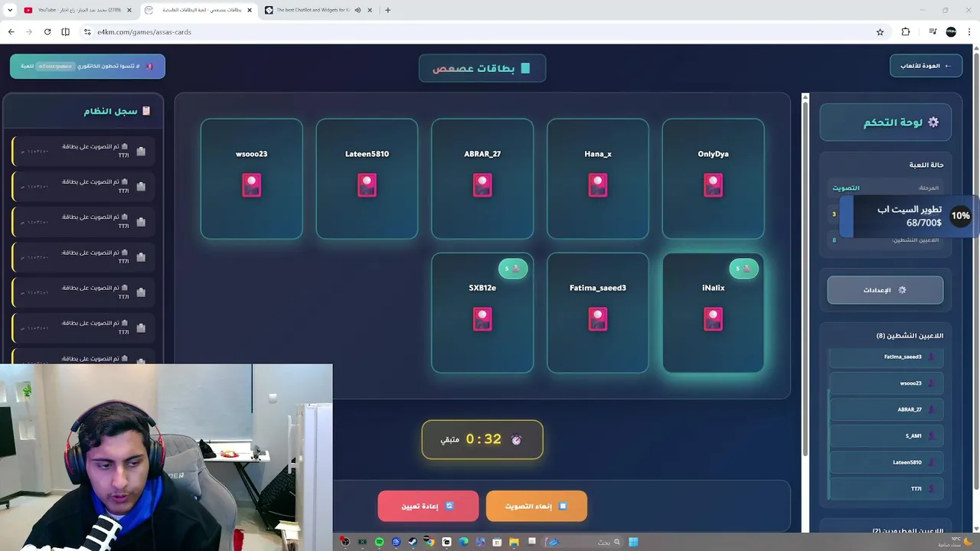Click the card icon under Fatima_saeed3
The width and height of the screenshot is (980, 551).
pyautogui.click(x=598, y=319)
